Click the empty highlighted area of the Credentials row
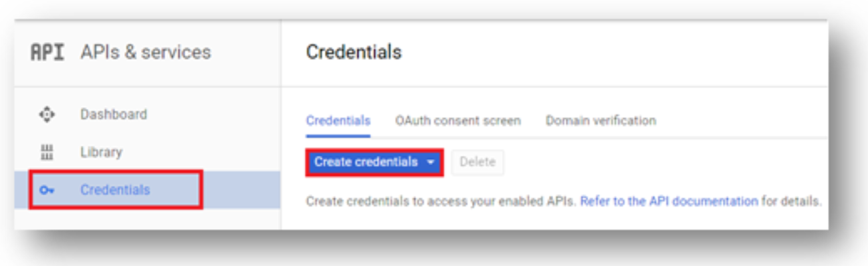The height and width of the screenshot is (266, 868). (x=241, y=190)
